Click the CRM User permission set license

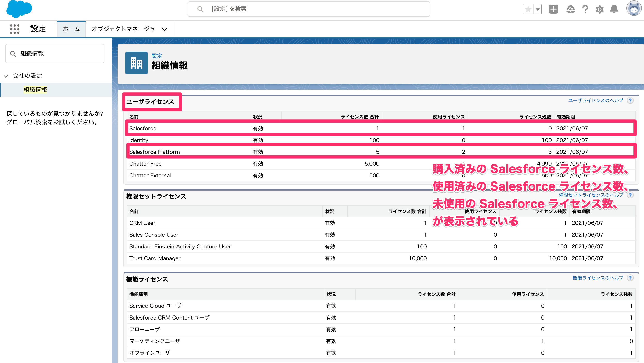click(x=142, y=223)
